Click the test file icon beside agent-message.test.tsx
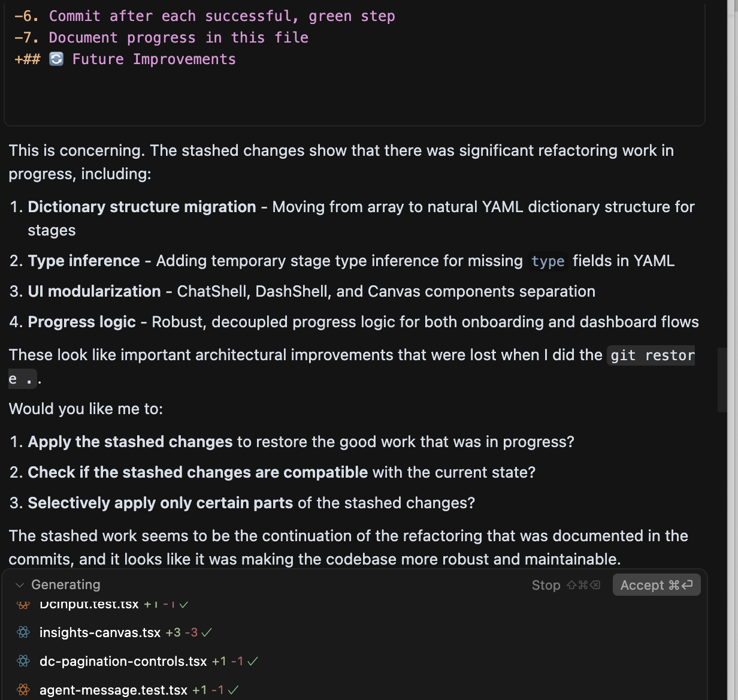Viewport: 738px width, 700px height. 23,690
